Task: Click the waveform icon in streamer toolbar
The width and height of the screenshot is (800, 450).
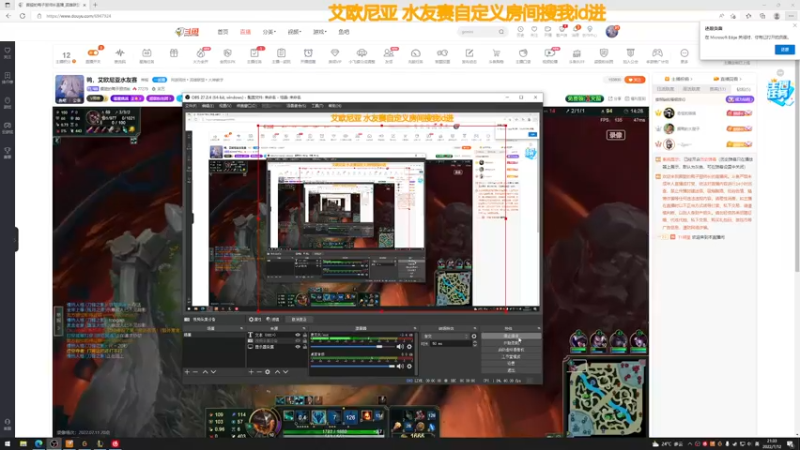Action: pos(120,53)
